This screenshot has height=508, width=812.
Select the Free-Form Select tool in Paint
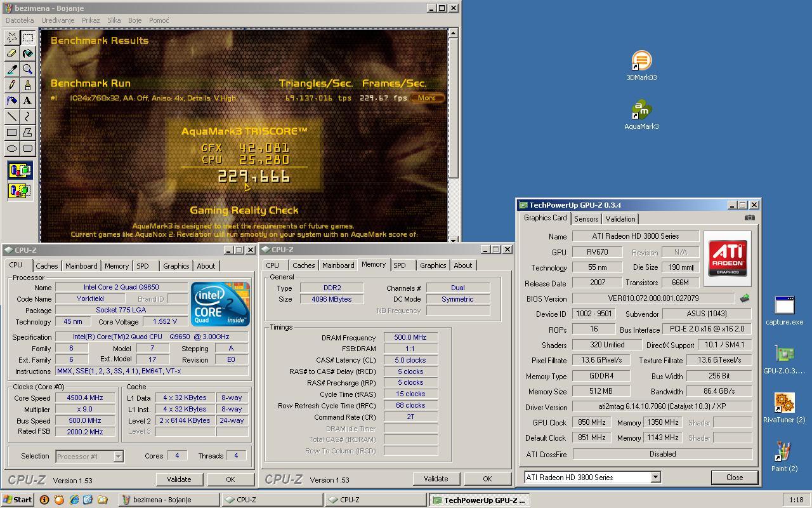(x=12, y=37)
